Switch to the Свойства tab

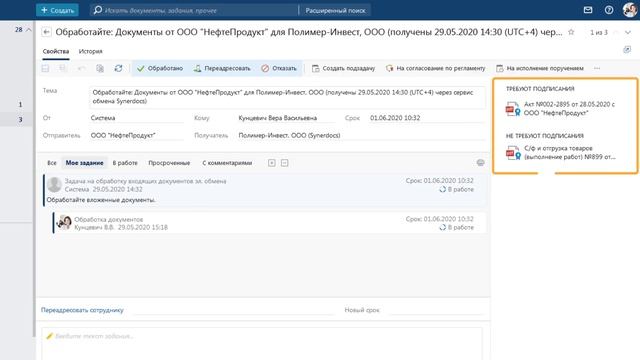tap(56, 51)
